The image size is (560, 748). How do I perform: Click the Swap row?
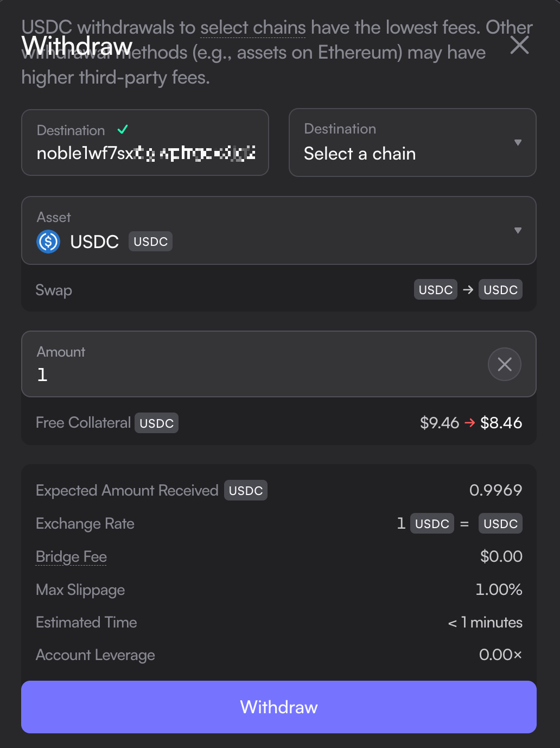point(279,290)
